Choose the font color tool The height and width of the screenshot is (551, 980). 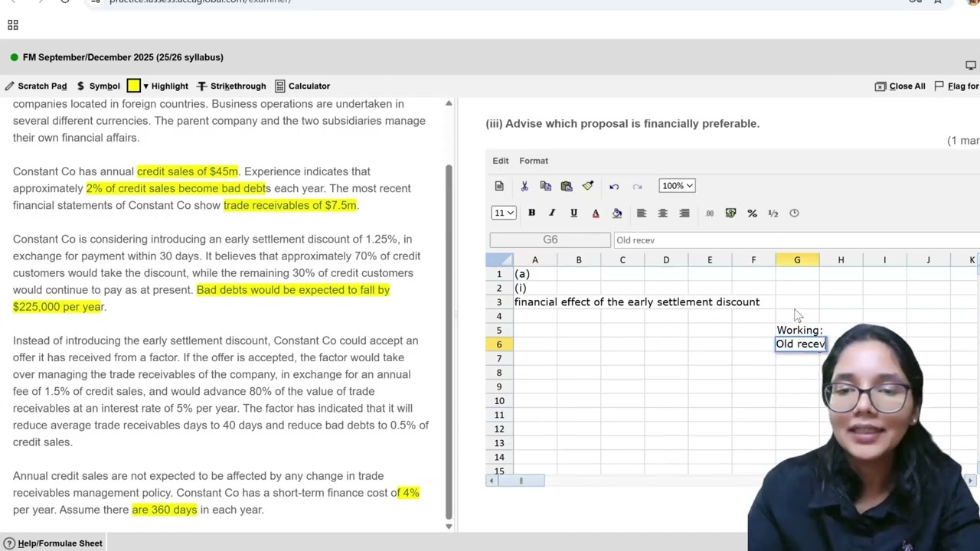coord(595,213)
